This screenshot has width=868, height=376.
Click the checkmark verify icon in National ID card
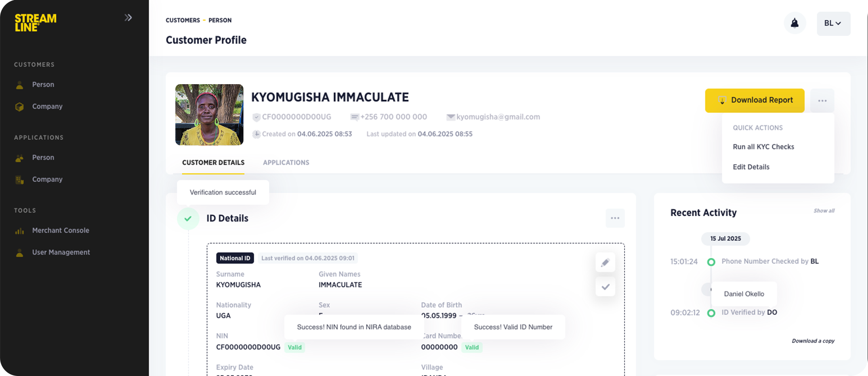point(605,287)
